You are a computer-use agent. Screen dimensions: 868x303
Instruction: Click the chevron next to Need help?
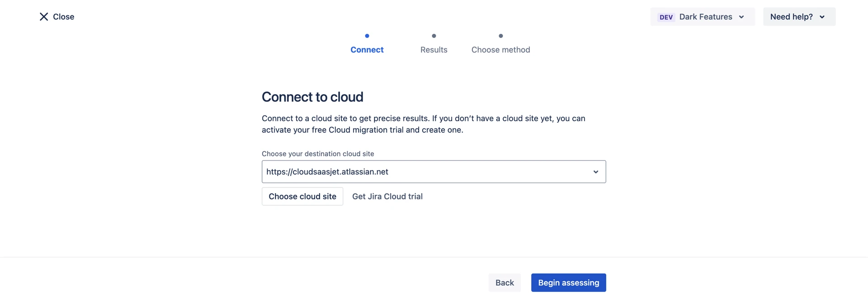pos(822,17)
